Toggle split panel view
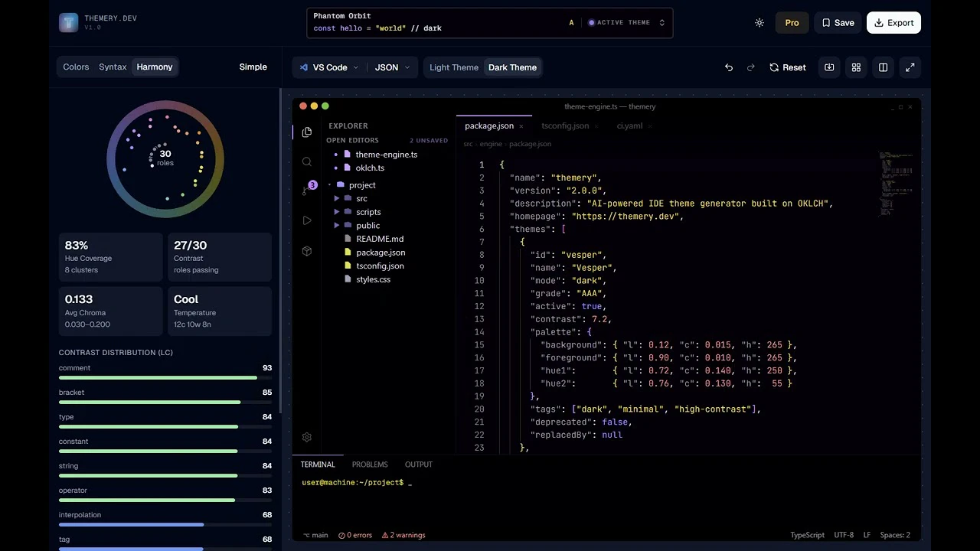The image size is (980, 551). (x=883, y=67)
